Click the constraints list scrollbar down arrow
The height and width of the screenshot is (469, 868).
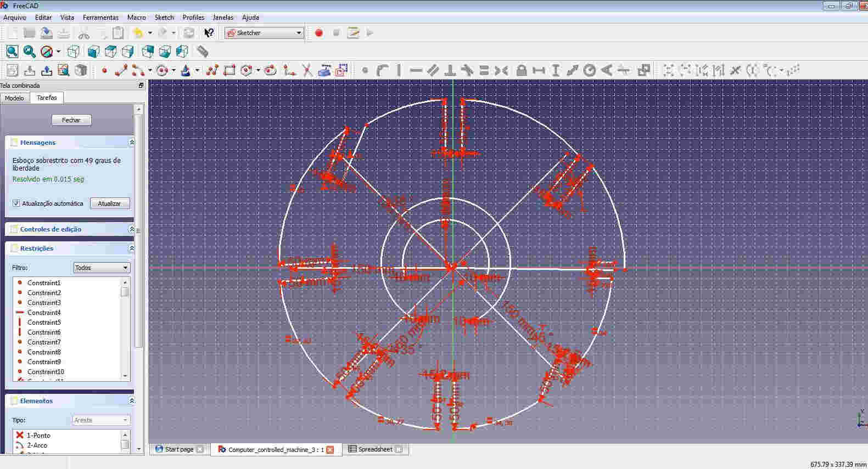[x=125, y=376]
